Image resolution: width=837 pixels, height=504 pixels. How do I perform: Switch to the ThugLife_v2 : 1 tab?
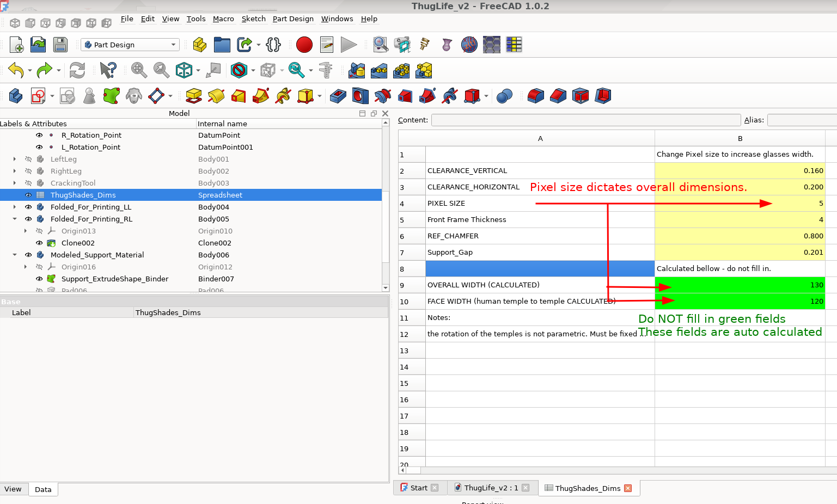(x=491, y=488)
